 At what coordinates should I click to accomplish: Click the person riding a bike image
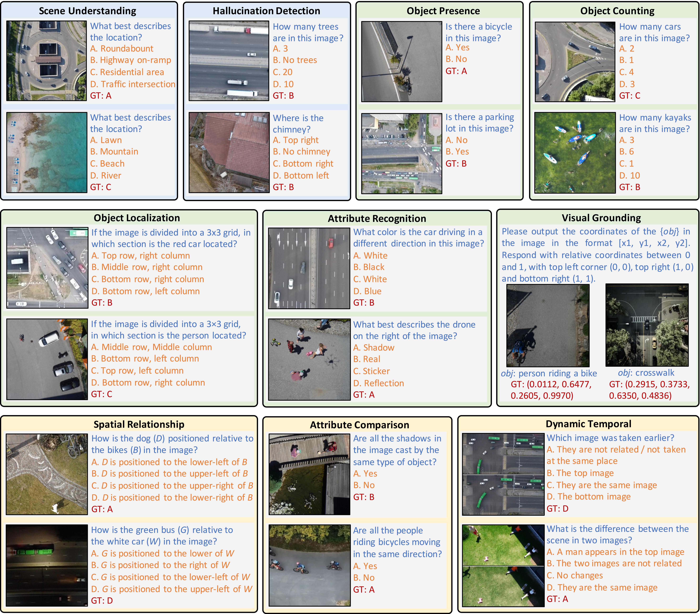548,326
